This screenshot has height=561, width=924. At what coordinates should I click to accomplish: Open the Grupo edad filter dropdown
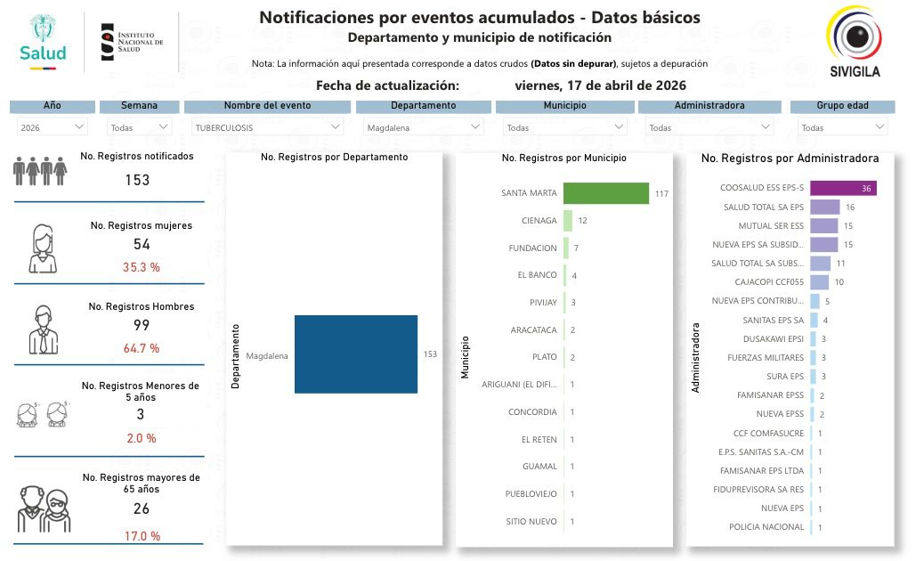tap(842, 127)
